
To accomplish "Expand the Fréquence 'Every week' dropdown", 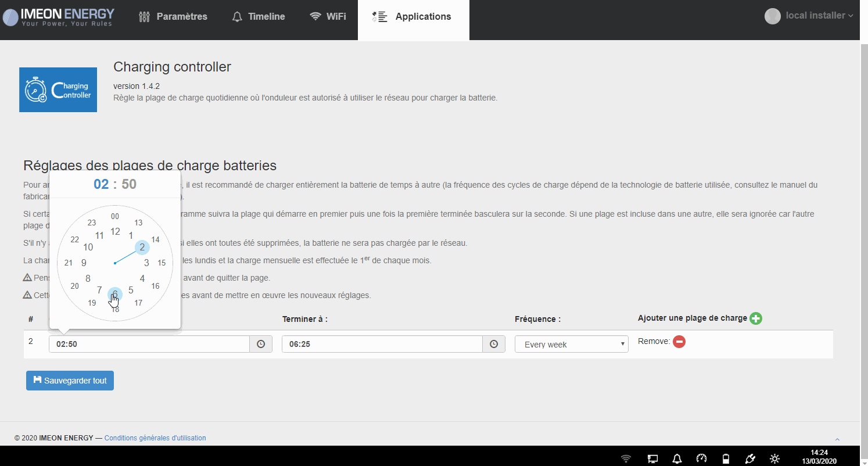I will click(x=571, y=344).
